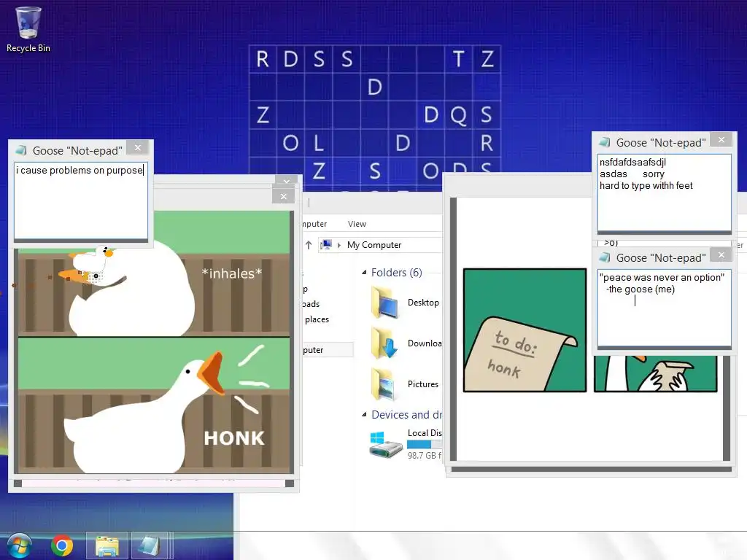
Task: Click the '98.7 GB' free space text
Action: (x=424, y=455)
